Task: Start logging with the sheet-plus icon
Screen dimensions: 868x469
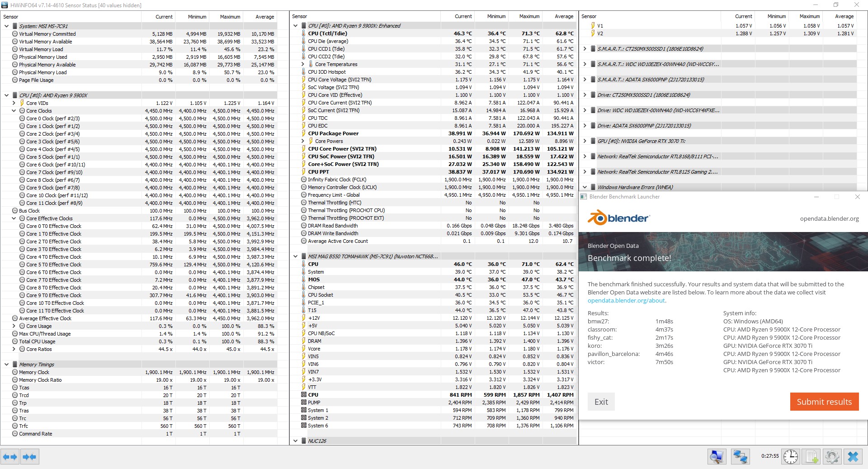Action: coord(812,457)
